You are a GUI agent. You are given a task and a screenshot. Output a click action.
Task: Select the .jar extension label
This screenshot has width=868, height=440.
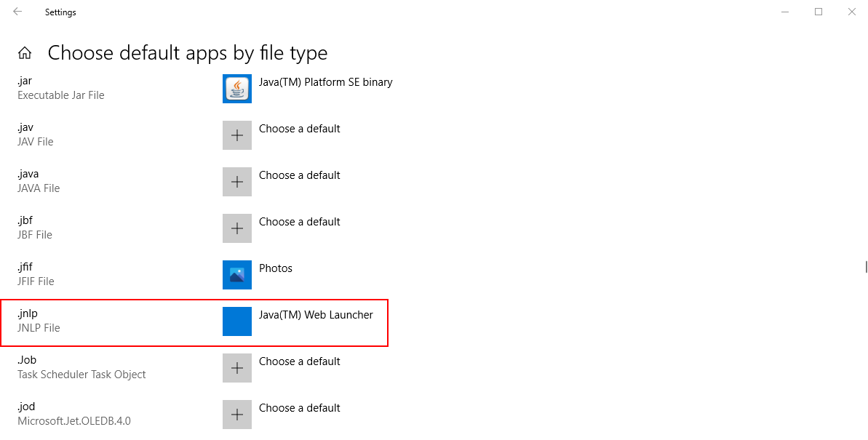[25, 81]
